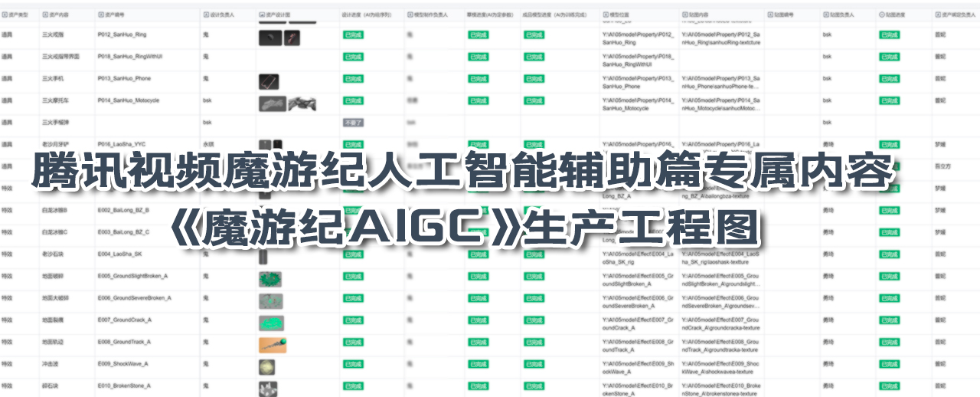
Task: Open the second motorcycle thumbnail in P014 row
Action: tap(302, 103)
